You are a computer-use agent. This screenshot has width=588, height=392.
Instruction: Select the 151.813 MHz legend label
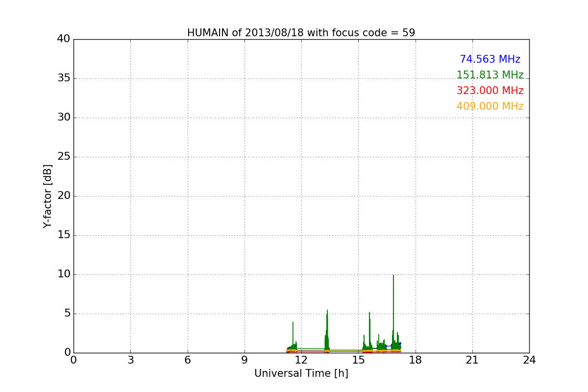coord(490,75)
